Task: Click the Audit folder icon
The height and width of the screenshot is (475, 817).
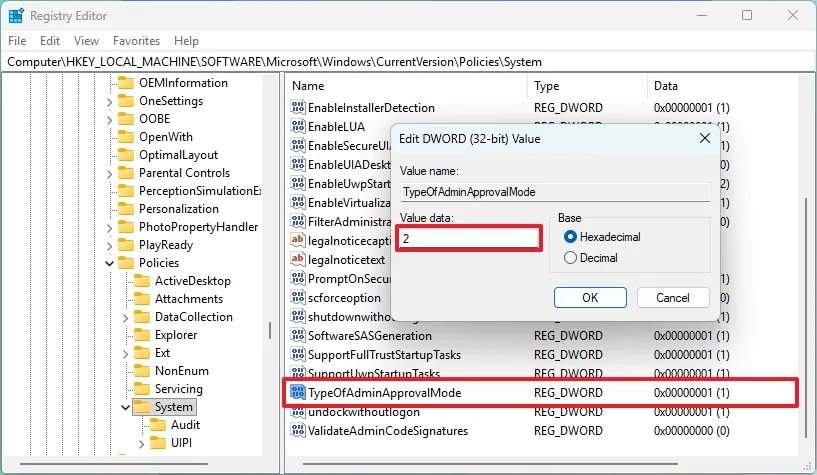Action: [x=158, y=425]
